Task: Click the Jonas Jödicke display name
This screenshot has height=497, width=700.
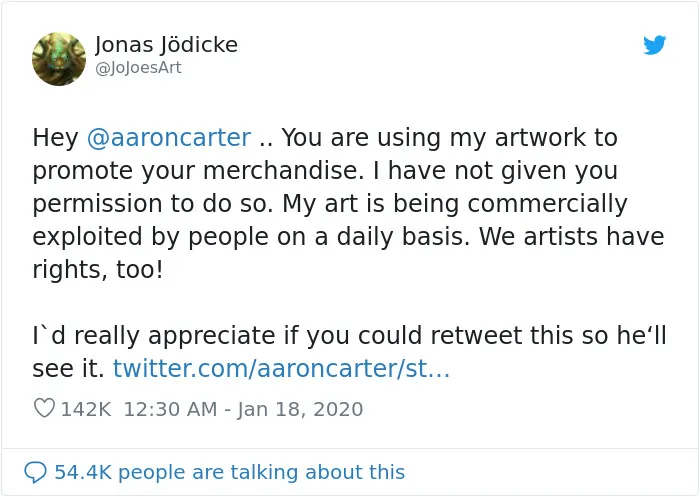Action: 166,45
